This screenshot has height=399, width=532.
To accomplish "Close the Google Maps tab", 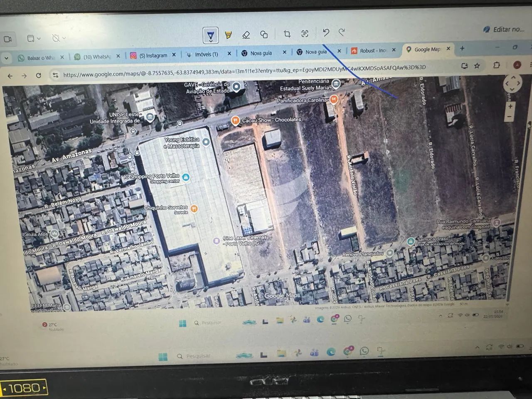I will click(x=448, y=49).
